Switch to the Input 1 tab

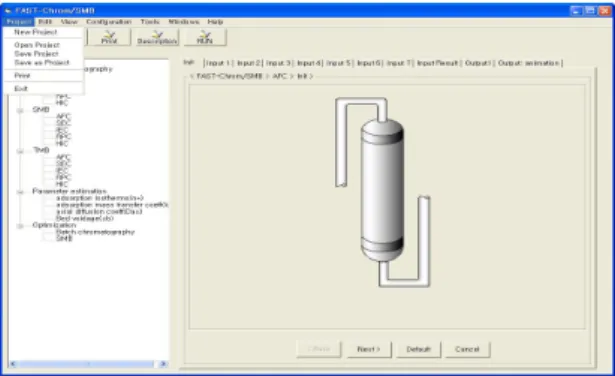[218, 63]
